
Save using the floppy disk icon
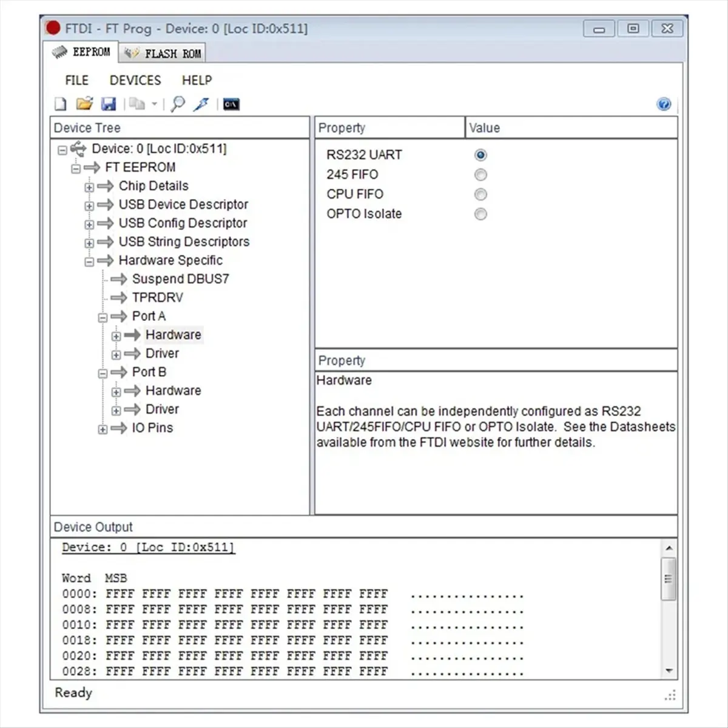[x=109, y=104]
